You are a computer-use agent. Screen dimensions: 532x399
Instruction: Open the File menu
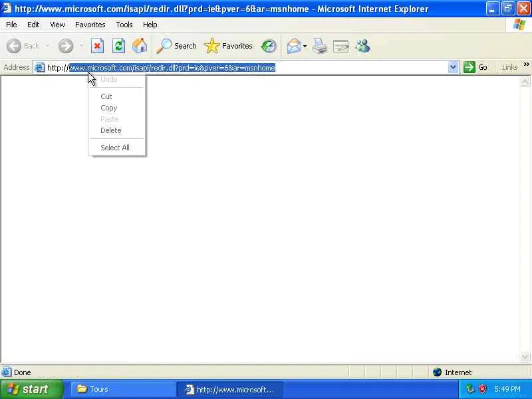pyautogui.click(x=11, y=25)
